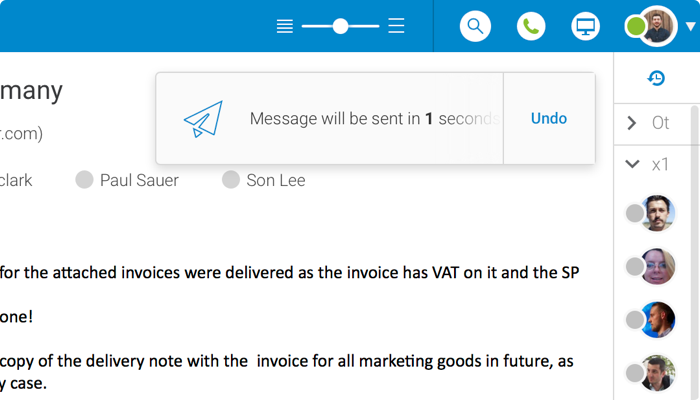The width and height of the screenshot is (700, 400).
Task: Select the Paul Sauer radio button
Action: pyautogui.click(x=84, y=180)
